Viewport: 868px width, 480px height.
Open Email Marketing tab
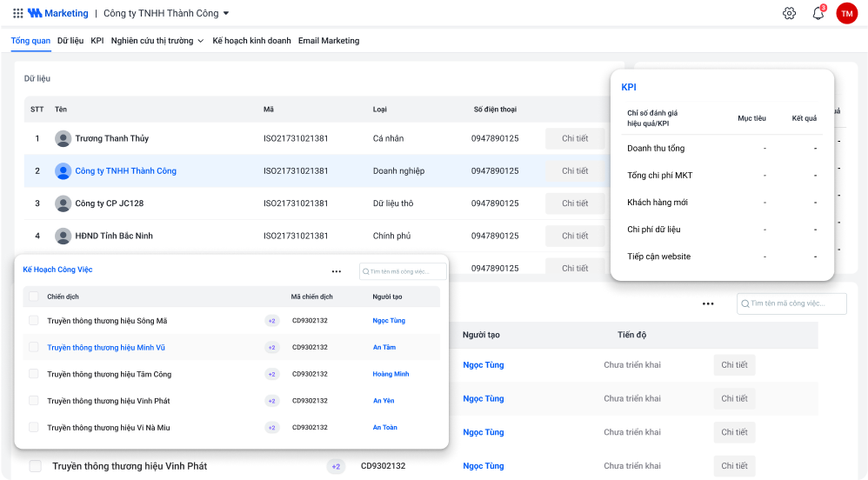pos(329,40)
